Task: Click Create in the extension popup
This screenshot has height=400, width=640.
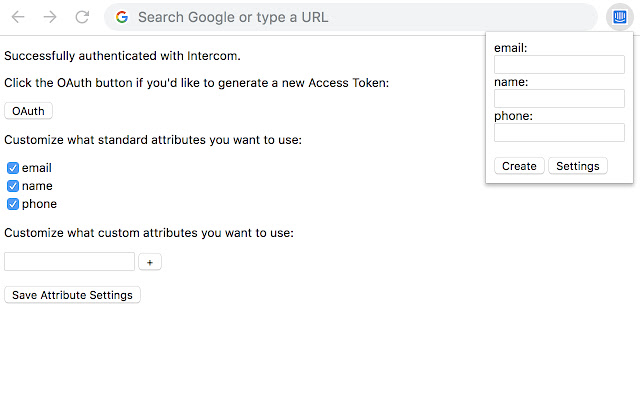Action: (x=519, y=166)
